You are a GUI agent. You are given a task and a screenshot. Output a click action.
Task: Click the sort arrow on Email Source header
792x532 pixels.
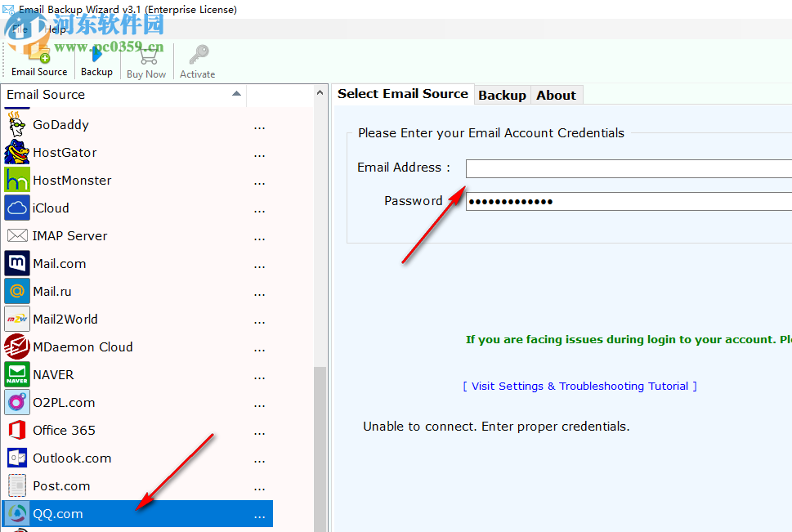point(236,95)
